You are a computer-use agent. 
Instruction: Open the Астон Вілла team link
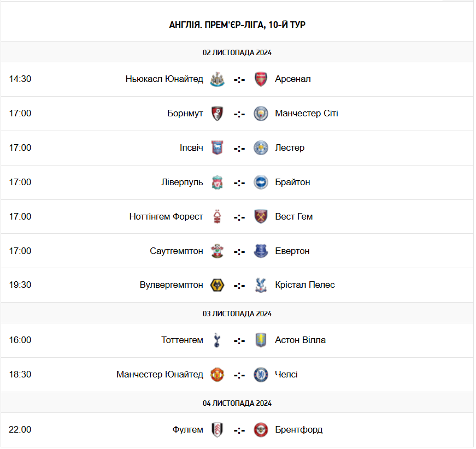pos(300,340)
